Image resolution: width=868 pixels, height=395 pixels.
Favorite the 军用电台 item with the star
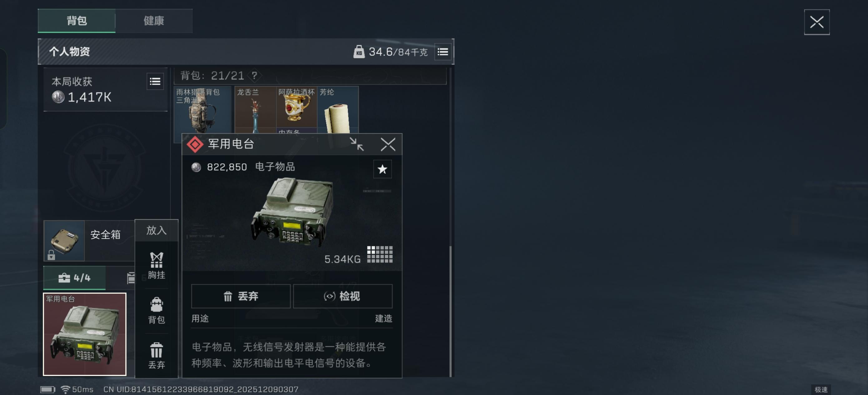(382, 169)
